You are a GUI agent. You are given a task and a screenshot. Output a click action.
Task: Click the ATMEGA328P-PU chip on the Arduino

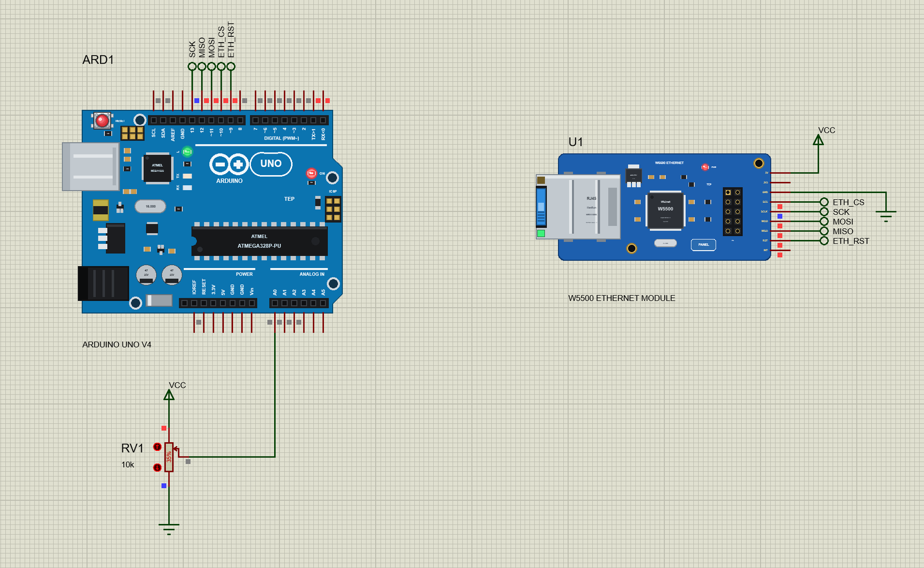click(x=259, y=241)
